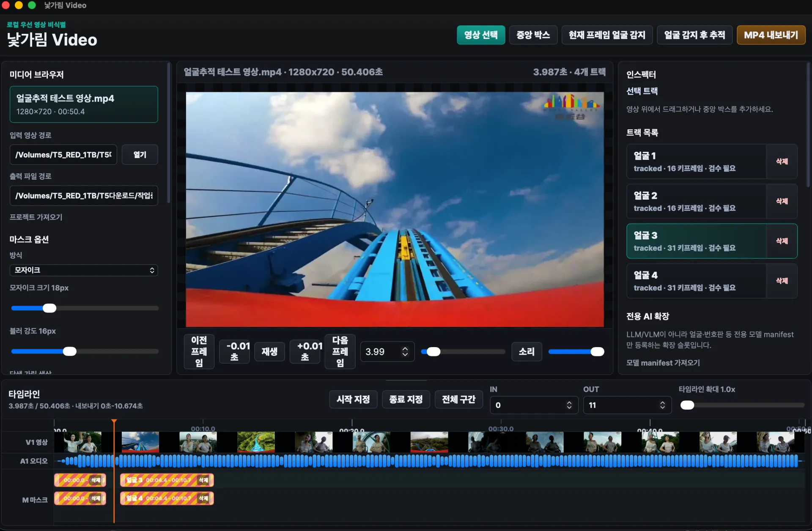
Task: Select the 얼굴 1 track
Action: click(696, 161)
